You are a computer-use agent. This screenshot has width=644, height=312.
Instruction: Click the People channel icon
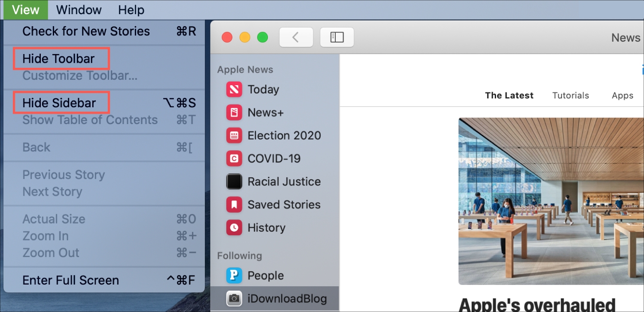pyautogui.click(x=234, y=276)
